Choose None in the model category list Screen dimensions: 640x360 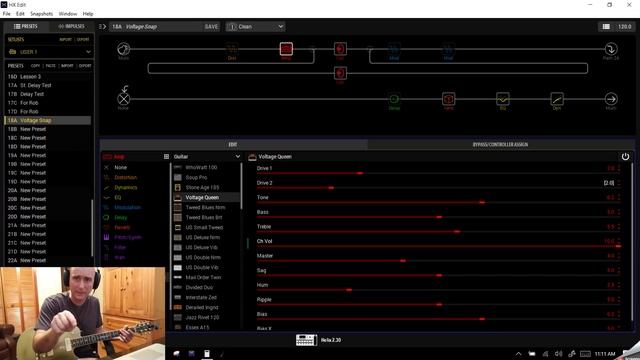[120, 167]
